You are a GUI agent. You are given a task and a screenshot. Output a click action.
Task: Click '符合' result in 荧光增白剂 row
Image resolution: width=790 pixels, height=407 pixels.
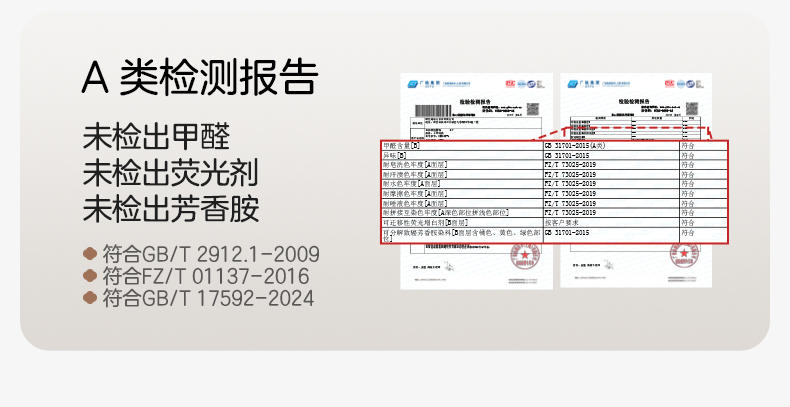click(x=688, y=223)
